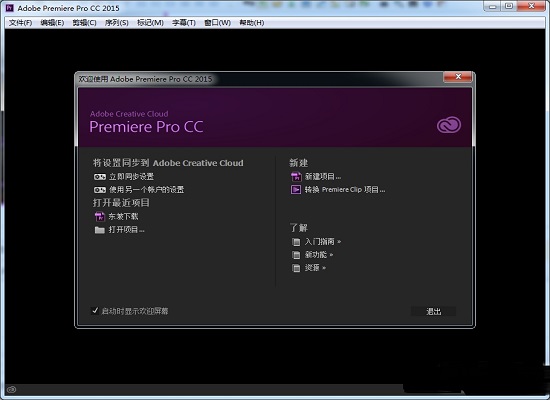This screenshot has width=550, height=400.
Task: Click 转换 Premiere Clip 项目... link
Action: pyautogui.click(x=345, y=190)
